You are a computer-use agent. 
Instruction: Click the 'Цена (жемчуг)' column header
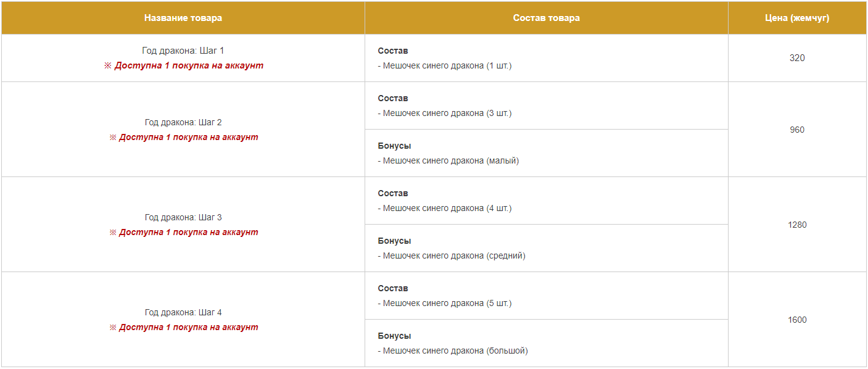[797, 18]
